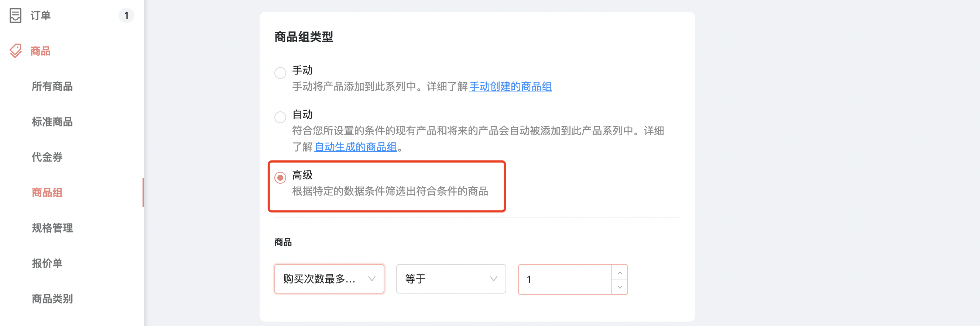Go to 标准商品 menu item
Screen dimensions: 980x326
click(52, 122)
